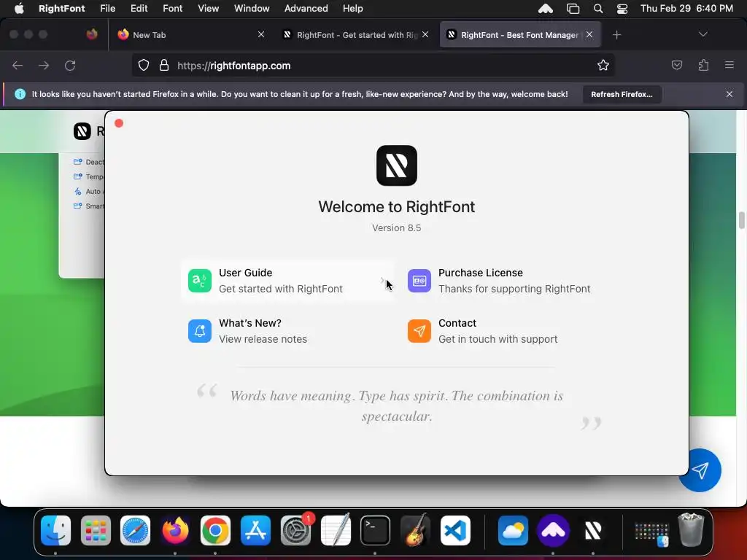This screenshot has width=747, height=560.
Task: Expand the list all tabs dropdown
Action: coord(703,34)
